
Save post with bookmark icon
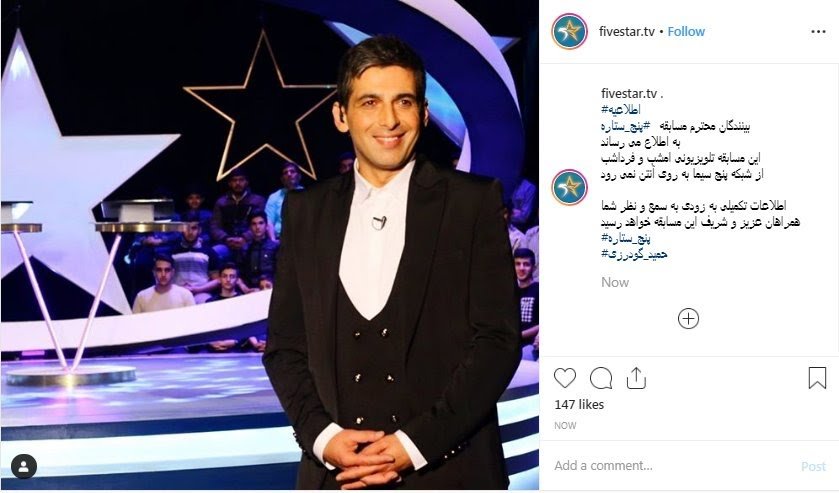click(817, 377)
